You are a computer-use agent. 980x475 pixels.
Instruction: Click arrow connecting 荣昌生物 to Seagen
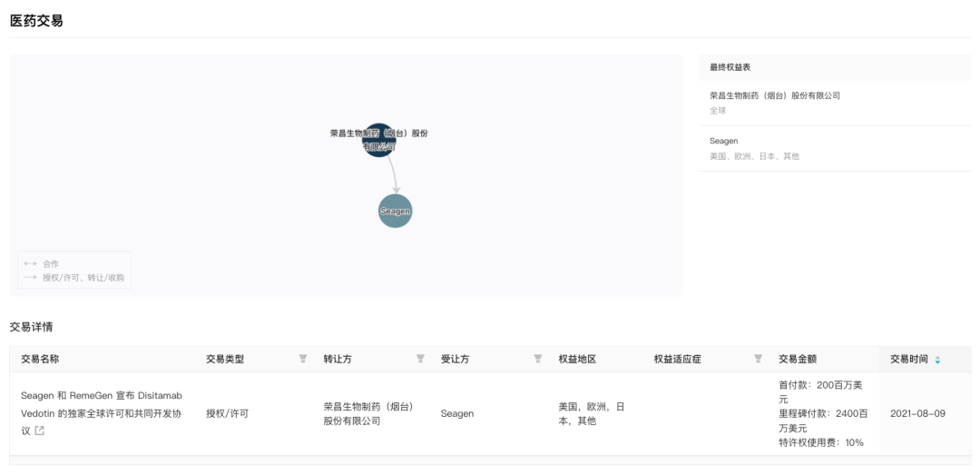pos(390,174)
